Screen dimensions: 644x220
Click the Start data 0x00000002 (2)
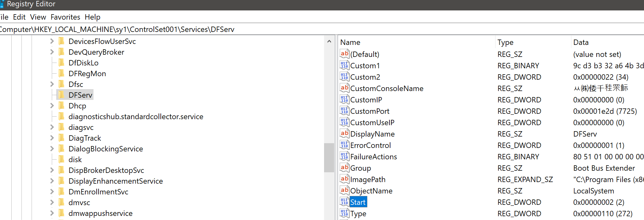[599, 202]
